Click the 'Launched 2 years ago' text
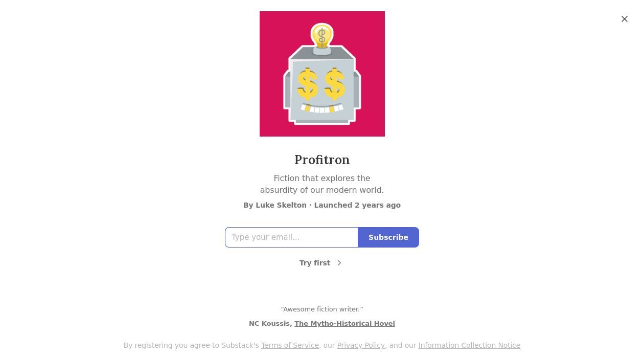 357,205
